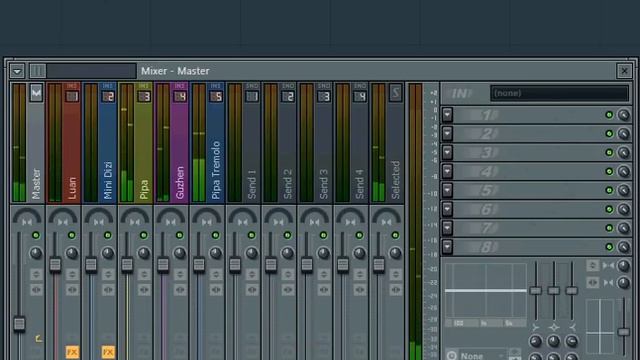
Task: Open effect slot 2 dropdown arrow
Action: (x=447, y=133)
